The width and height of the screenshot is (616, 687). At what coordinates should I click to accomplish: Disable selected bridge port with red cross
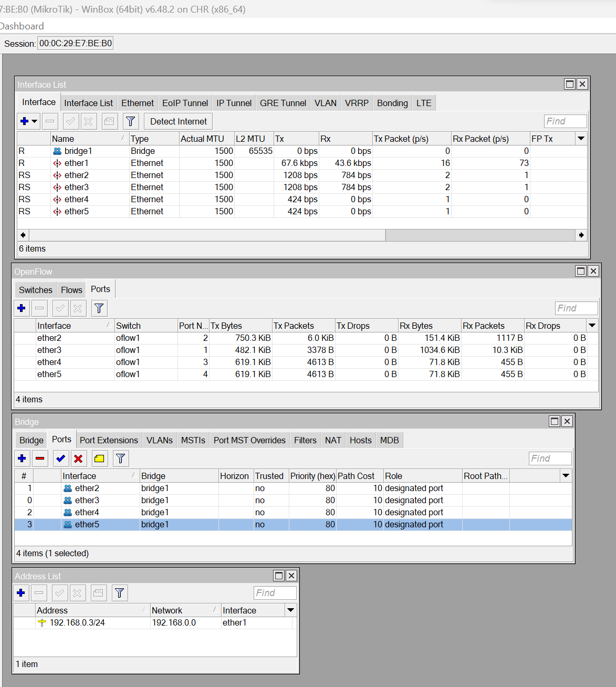pyautogui.click(x=78, y=459)
